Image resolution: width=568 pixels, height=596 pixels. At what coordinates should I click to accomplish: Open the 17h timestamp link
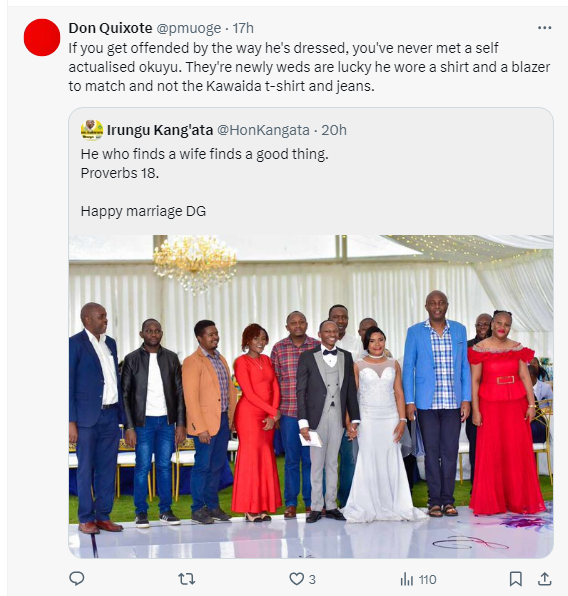(243, 28)
